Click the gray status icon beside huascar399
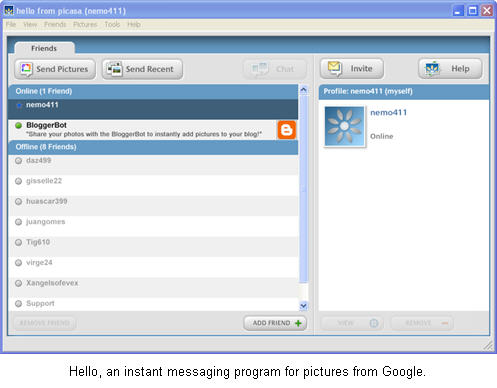 19,202
